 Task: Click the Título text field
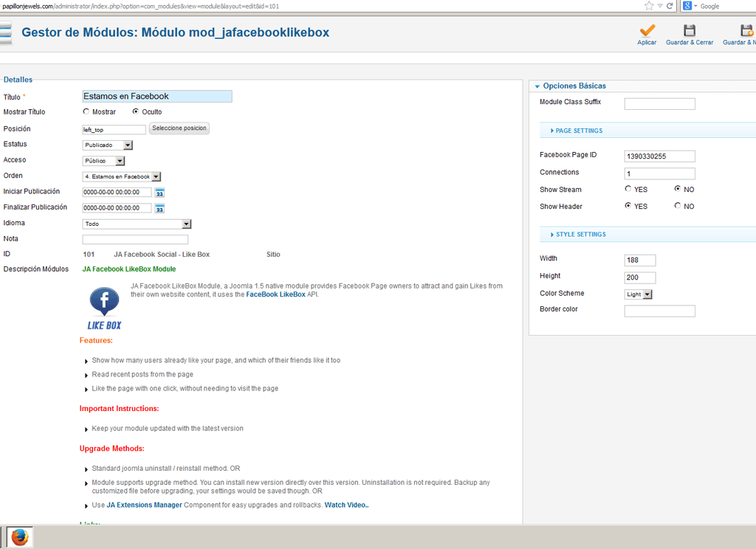pos(157,97)
